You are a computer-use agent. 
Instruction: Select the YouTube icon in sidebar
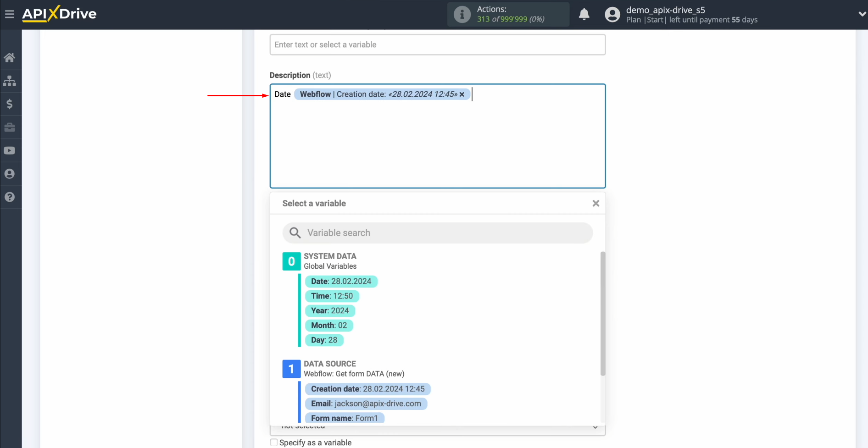click(x=10, y=150)
